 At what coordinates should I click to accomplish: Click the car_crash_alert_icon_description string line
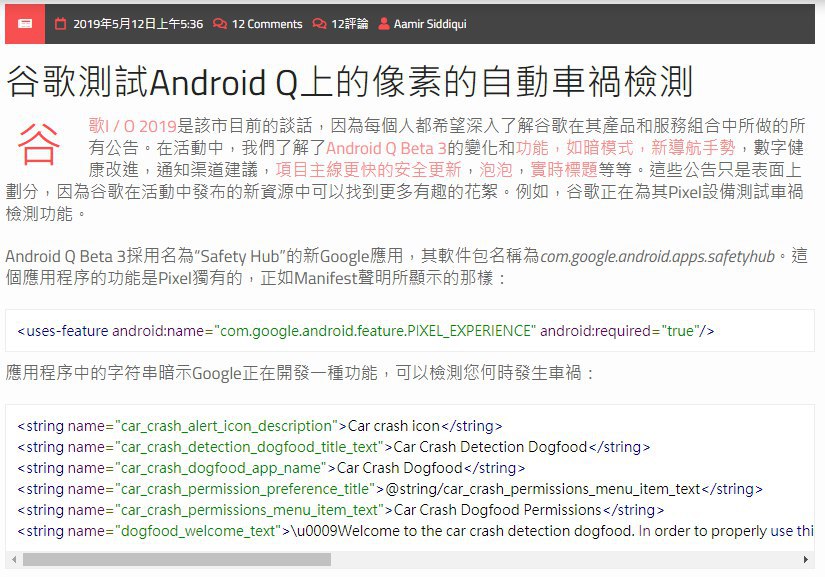260,426
